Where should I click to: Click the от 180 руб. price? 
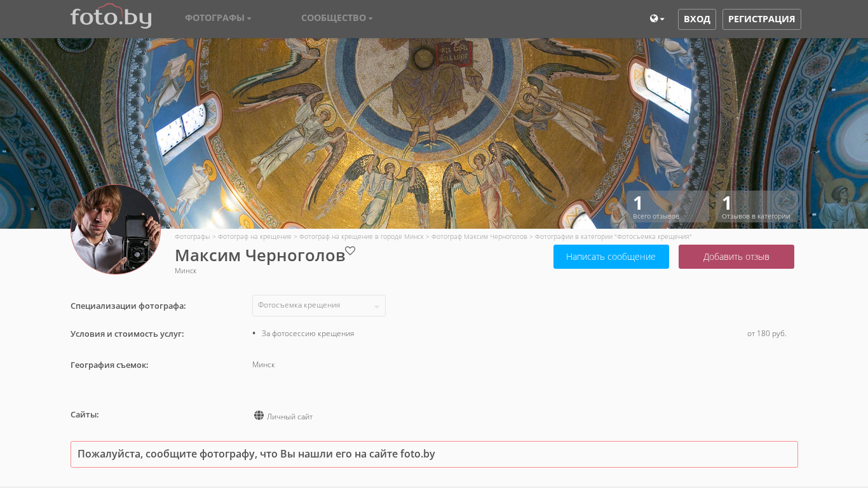tap(767, 334)
